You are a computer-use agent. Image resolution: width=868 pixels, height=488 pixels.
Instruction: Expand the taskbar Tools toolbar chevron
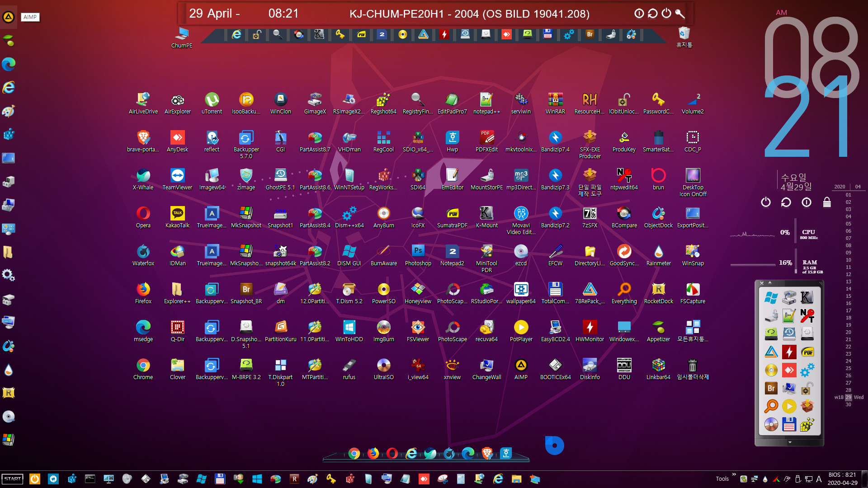(734, 475)
